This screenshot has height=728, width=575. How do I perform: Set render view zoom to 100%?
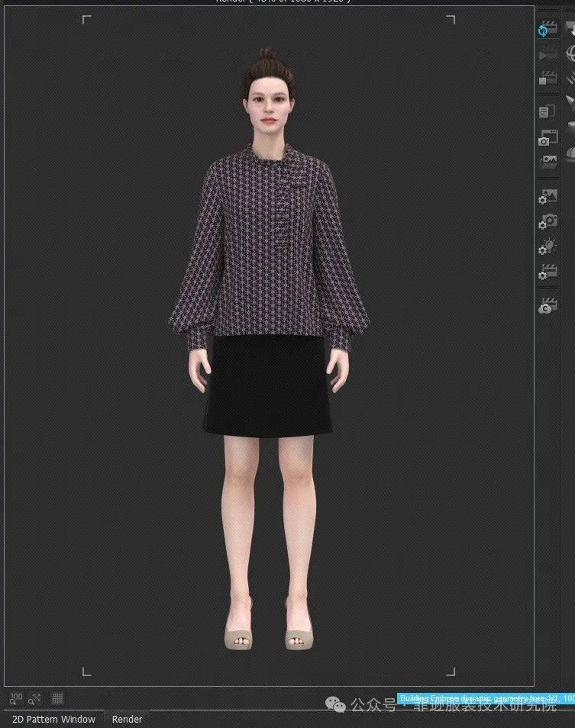pyautogui.click(x=16, y=698)
